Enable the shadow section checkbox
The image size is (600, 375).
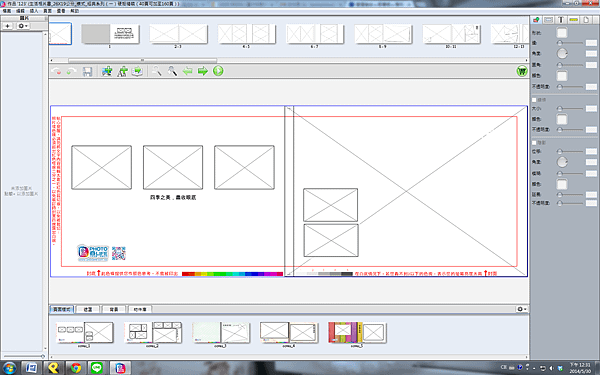pyautogui.click(x=534, y=143)
